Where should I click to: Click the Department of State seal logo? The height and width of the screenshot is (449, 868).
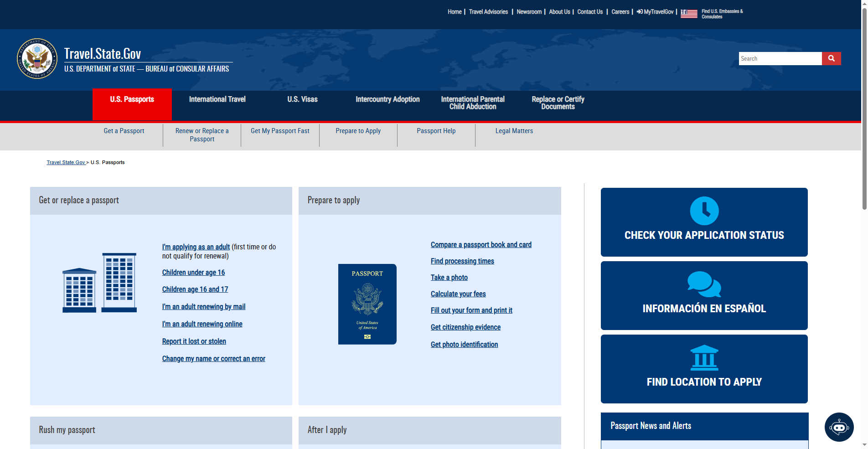(x=37, y=58)
